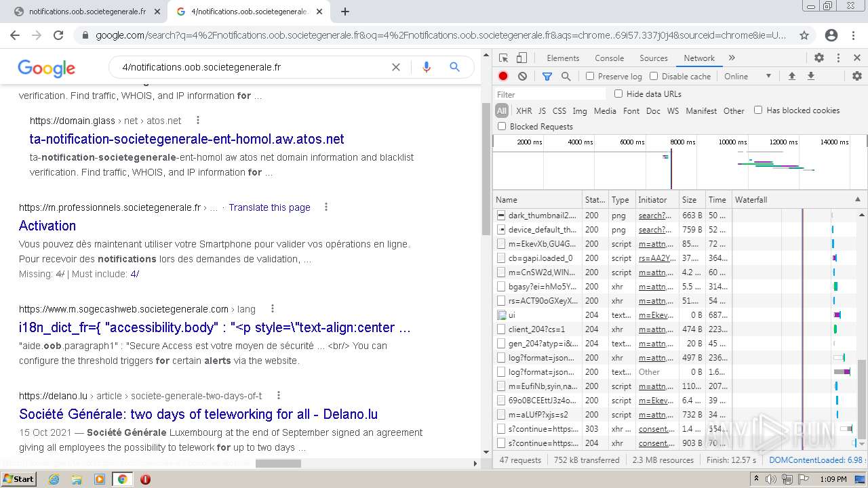
Task: Check Blocked Requests
Action: pos(502,126)
